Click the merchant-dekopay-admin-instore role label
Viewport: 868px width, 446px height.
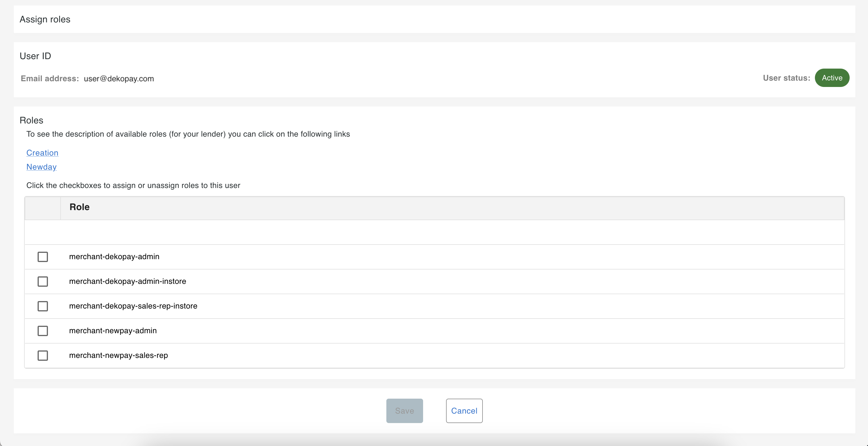point(127,281)
